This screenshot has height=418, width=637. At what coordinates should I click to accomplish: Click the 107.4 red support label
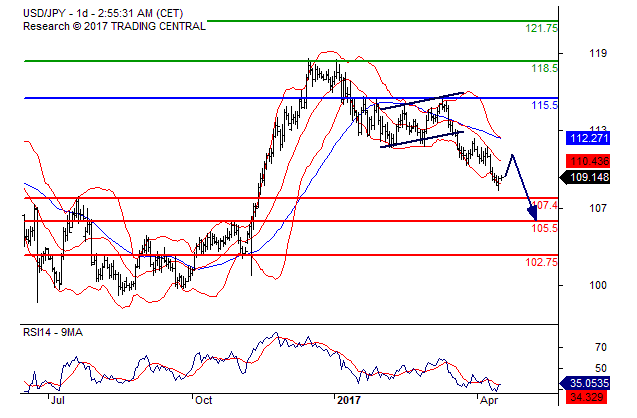[544, 206]
